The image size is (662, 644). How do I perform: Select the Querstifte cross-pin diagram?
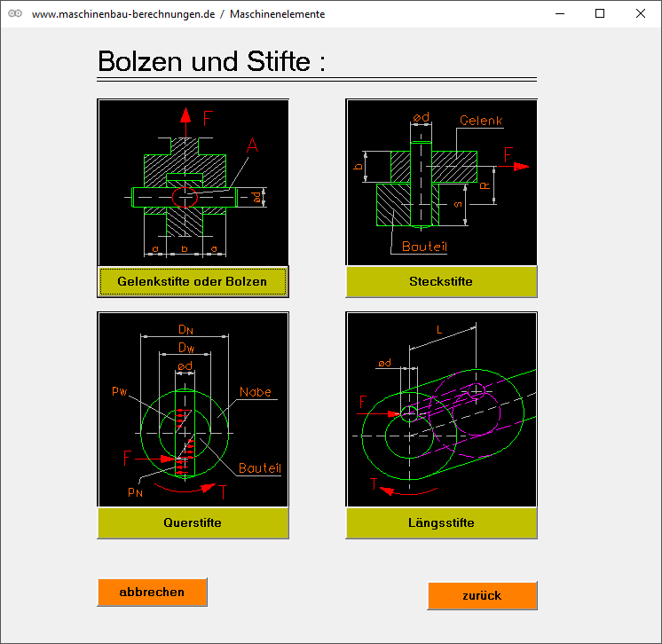point(193,409)
